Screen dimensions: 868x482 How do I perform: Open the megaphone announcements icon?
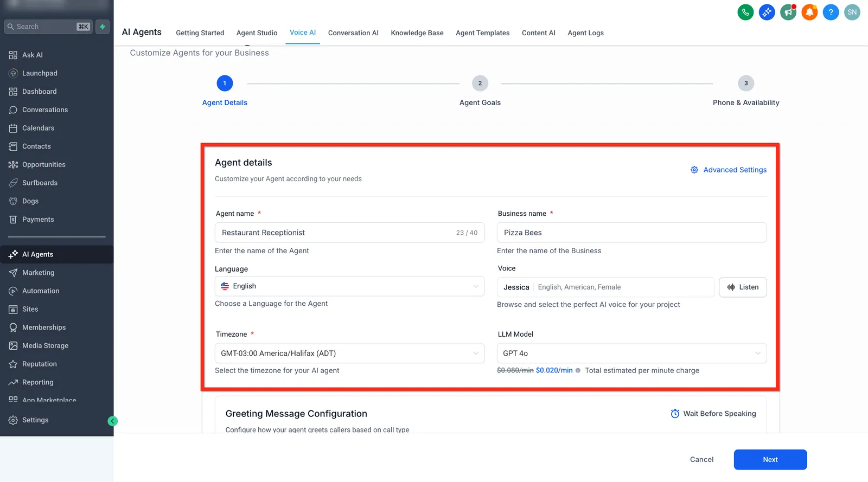click(x=788, y=12)
